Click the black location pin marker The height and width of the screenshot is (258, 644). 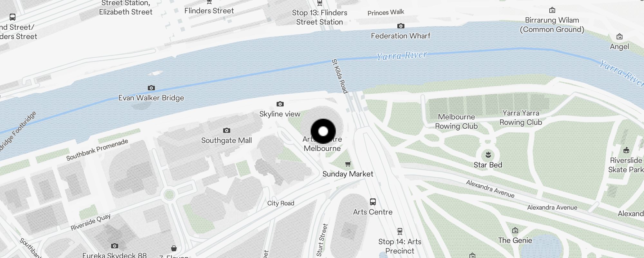point(323,131)
